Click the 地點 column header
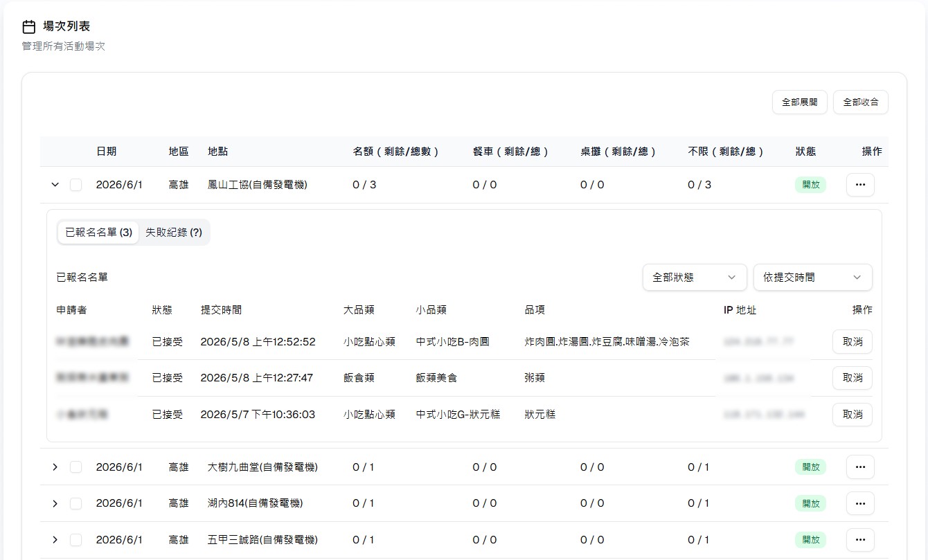 click(x=218, y=151)
